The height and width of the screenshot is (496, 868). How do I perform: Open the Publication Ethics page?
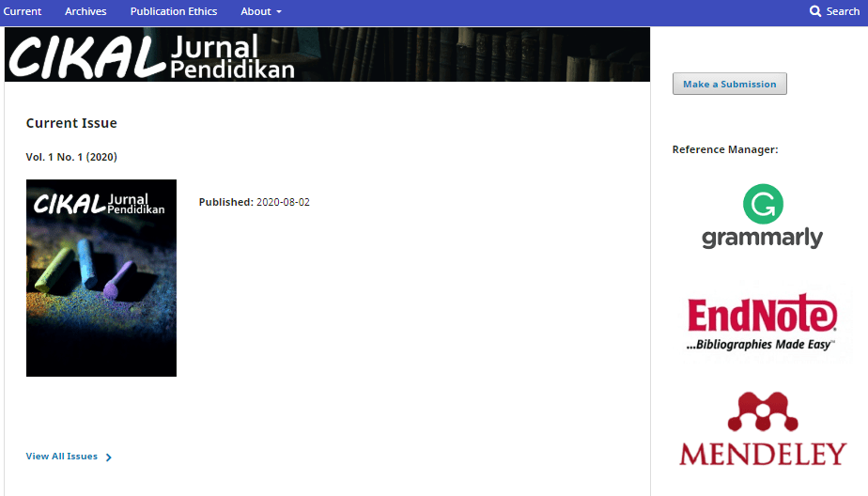coord(174,11)
